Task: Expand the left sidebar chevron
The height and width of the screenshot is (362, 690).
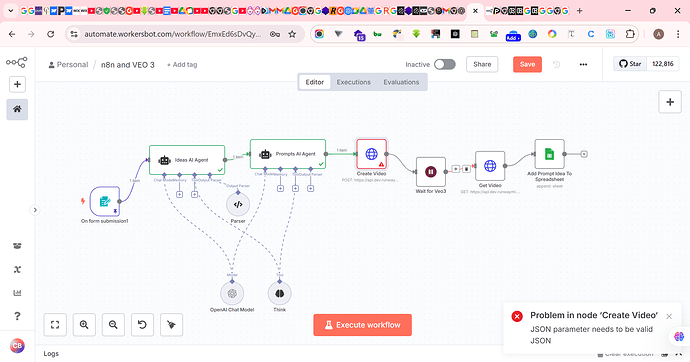Action: [35, 210]
